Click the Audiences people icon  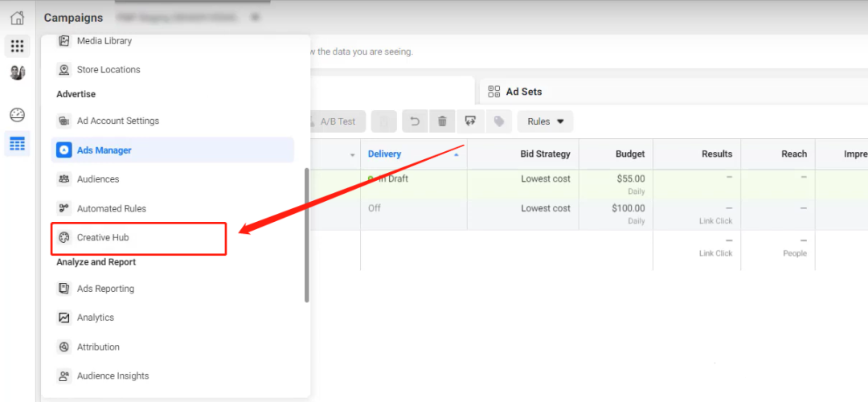[64, 179]
